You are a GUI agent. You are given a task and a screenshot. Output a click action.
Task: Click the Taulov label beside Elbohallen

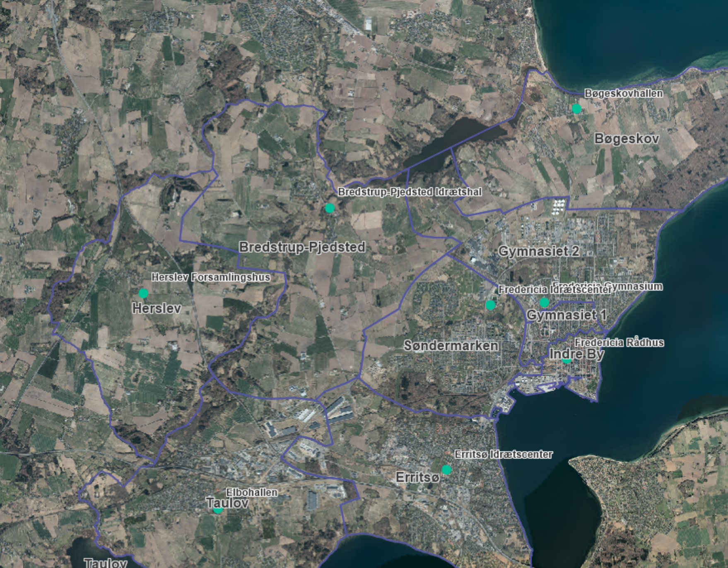coord(227,503)
